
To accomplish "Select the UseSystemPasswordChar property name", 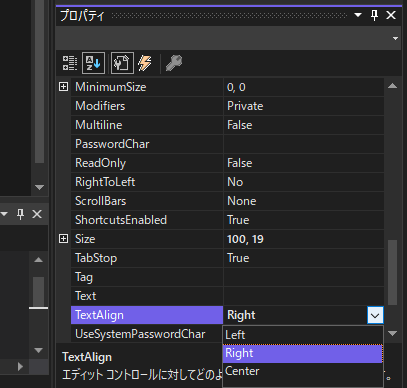I will tap(147, 334).
